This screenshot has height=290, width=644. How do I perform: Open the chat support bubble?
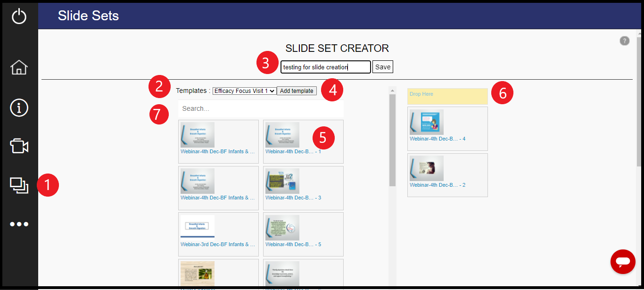(x=623, y=262)
